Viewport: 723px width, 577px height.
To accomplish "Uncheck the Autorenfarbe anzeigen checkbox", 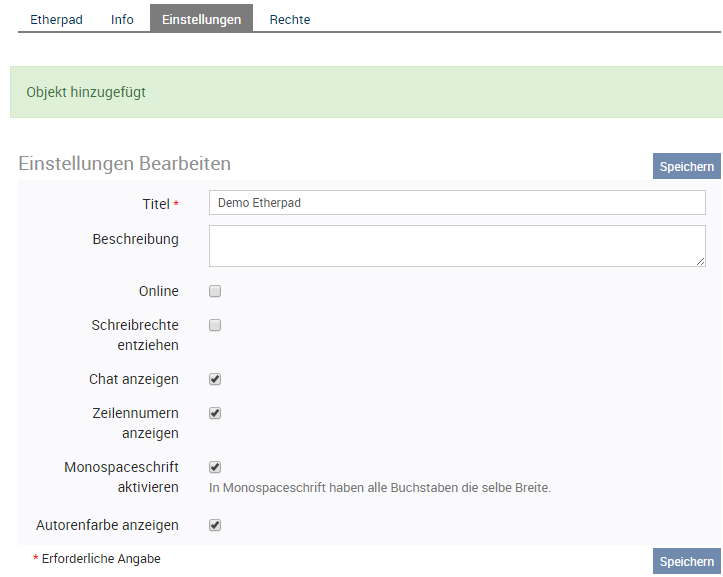I will pyautogui.click(x=215, y=525).
